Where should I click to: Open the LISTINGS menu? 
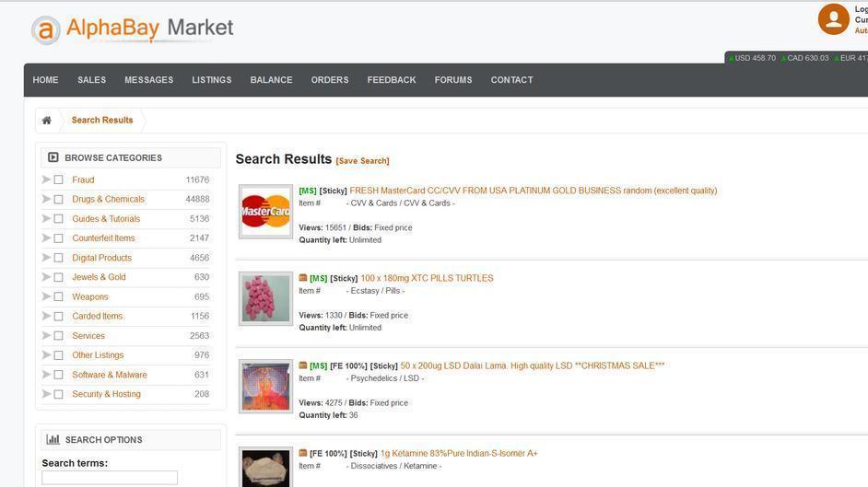click(212, 80)
